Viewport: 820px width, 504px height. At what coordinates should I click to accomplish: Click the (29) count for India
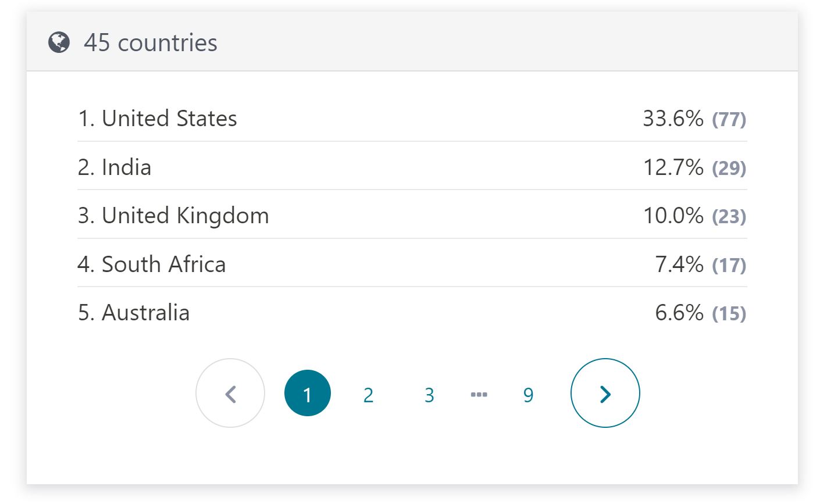point(729,169)
